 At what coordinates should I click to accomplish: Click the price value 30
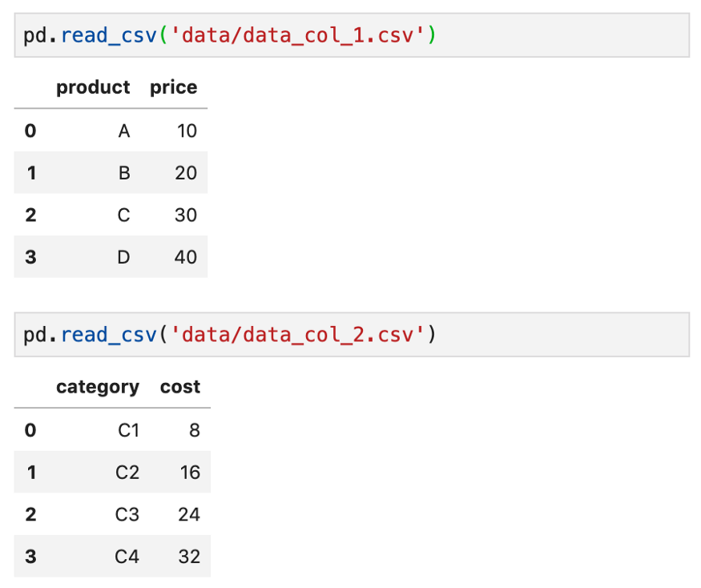point(186,215)
